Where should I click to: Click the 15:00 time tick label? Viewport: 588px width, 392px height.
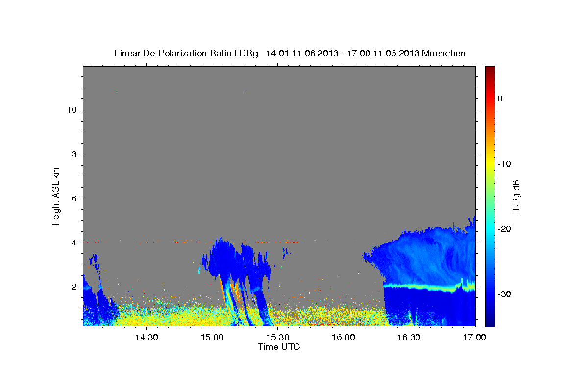point(212,338)
